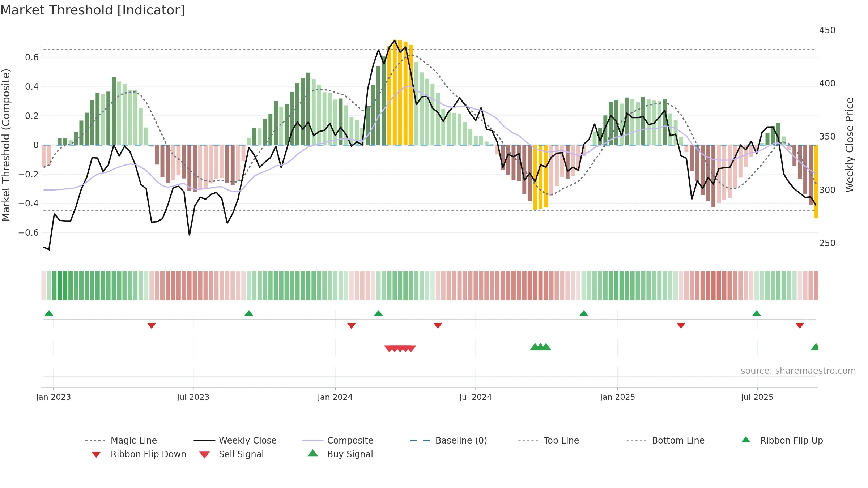Screen dimensions: 868x488
Task: Click the Jan 2023 x-axis label
Action: point(54,397)
